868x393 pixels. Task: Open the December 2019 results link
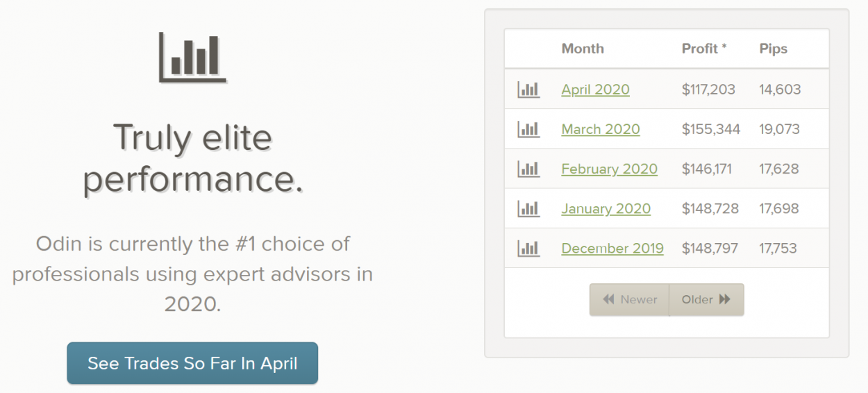tap(612, 248)
